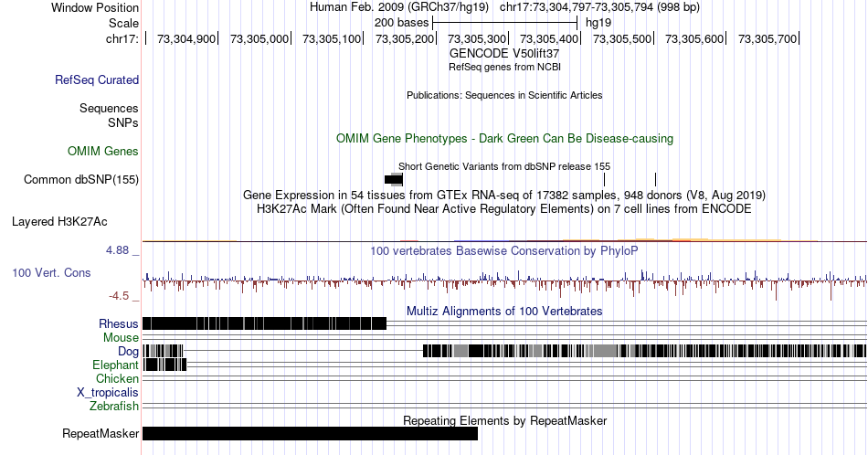The height and width of the screenshot is (455, 868).
Task: Click the dbSNP variant tick nearest 73,305,400
Action: click(x=605, y=179)
